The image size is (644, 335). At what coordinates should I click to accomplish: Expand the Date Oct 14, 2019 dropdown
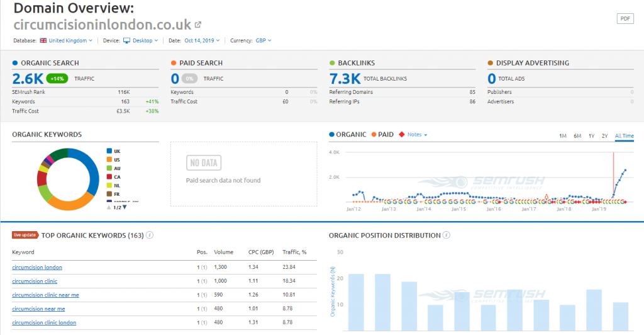pyautogui.click(x=201, y=40)
